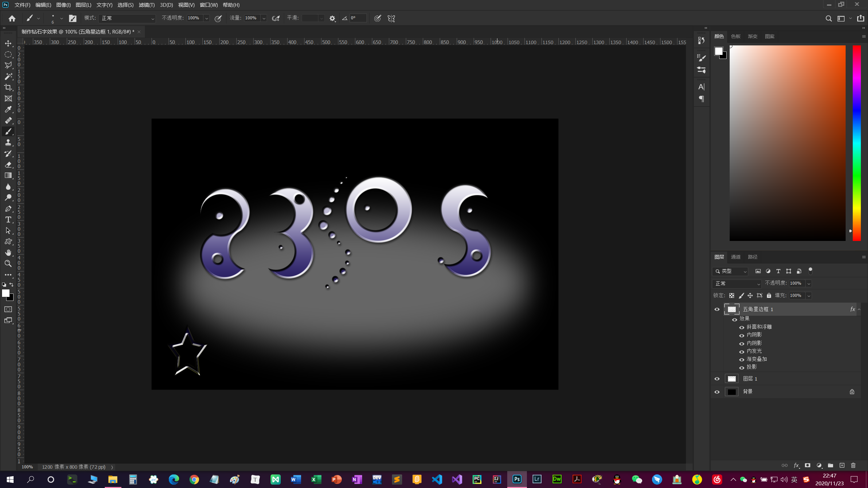This screenshot has height=488, width=868.
Task: Open the 滤镜(T) menu
Action: (x=146, y=5)
